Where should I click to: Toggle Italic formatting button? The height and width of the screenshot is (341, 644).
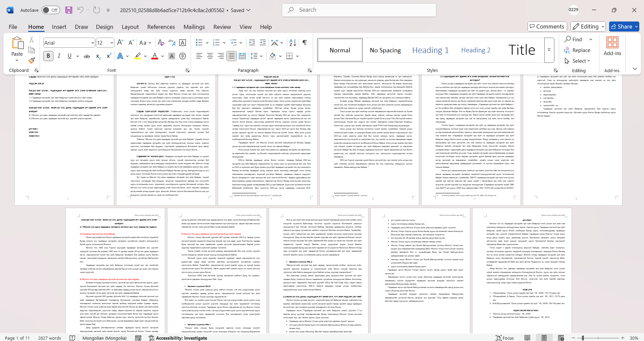59,56
